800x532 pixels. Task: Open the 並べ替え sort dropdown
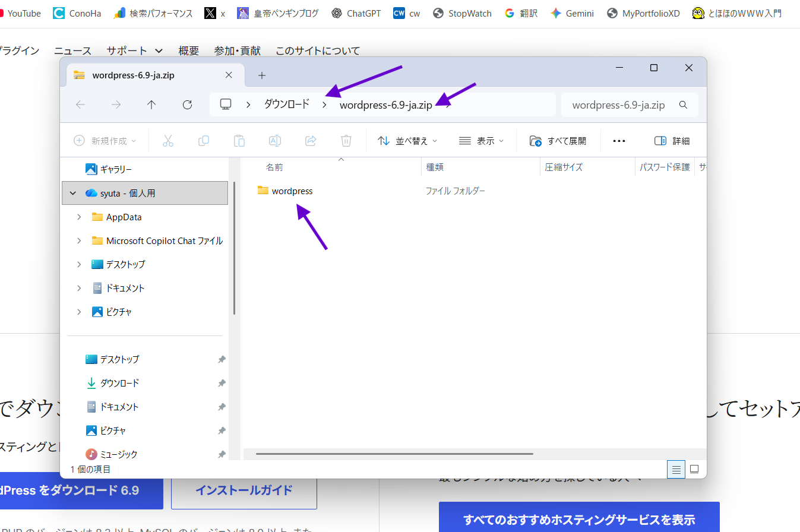coord(407,141)
